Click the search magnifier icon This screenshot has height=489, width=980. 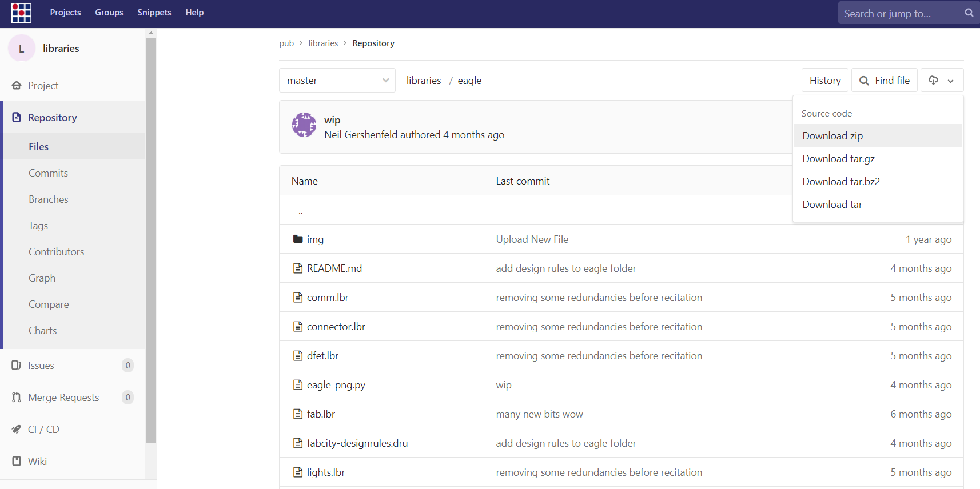point(969,13)
